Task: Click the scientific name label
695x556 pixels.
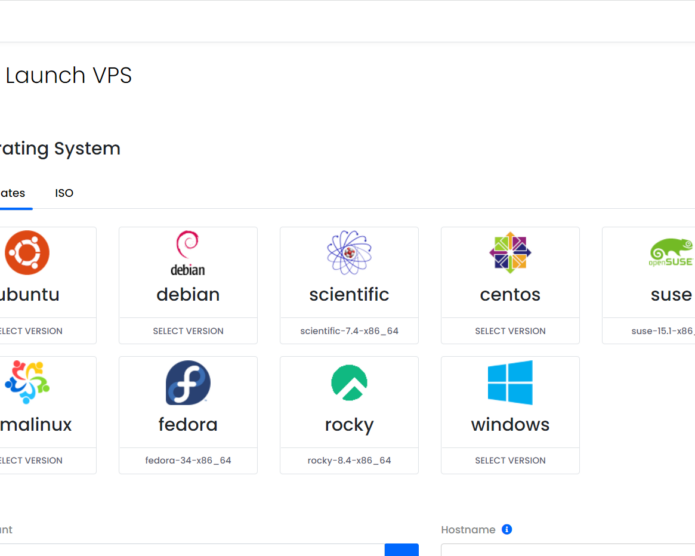Action: [x=349, y=295]
